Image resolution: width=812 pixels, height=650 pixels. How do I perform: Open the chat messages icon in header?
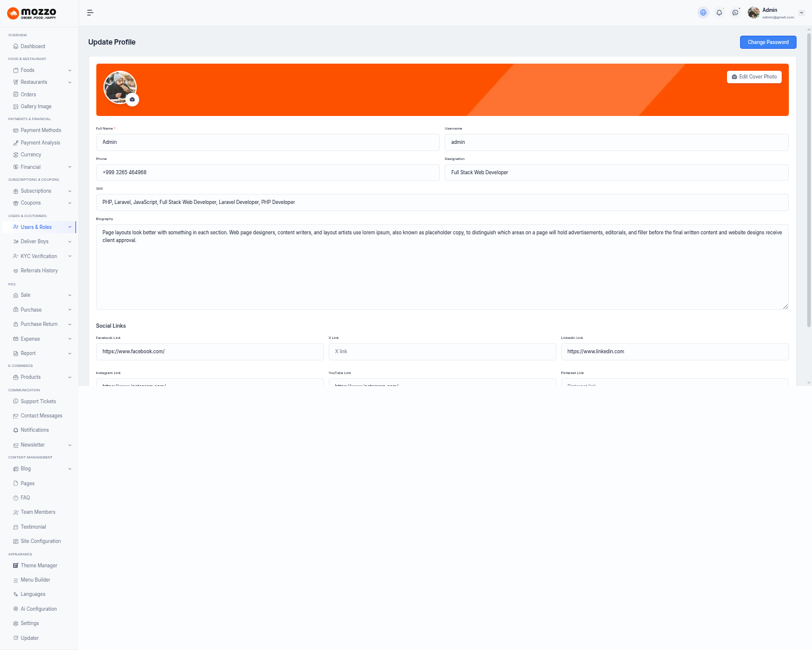tap(735, 12)
